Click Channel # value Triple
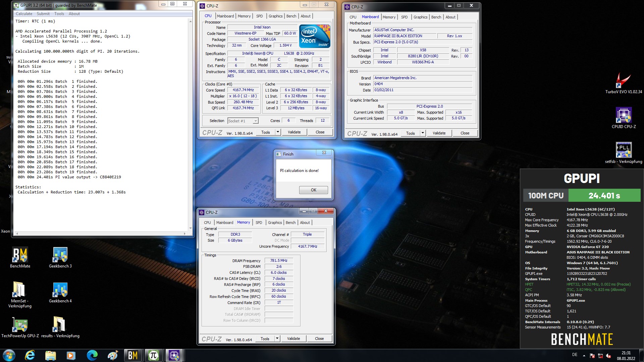 (x=308, y=234)
